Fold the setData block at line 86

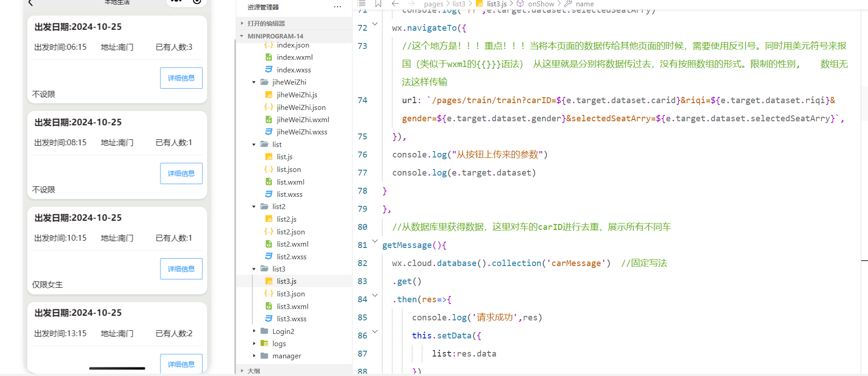pos(375,332)
